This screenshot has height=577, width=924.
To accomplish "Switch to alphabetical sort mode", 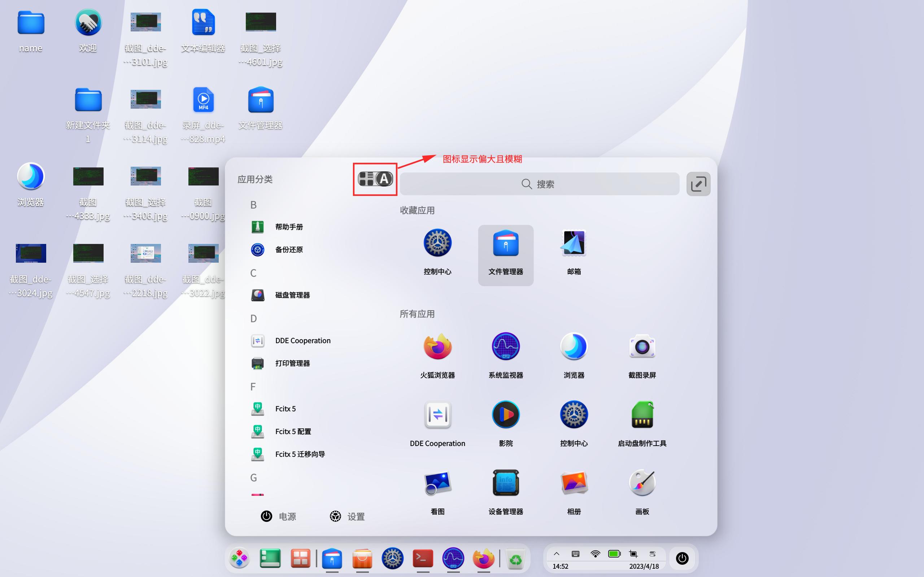I will [384, 179].
